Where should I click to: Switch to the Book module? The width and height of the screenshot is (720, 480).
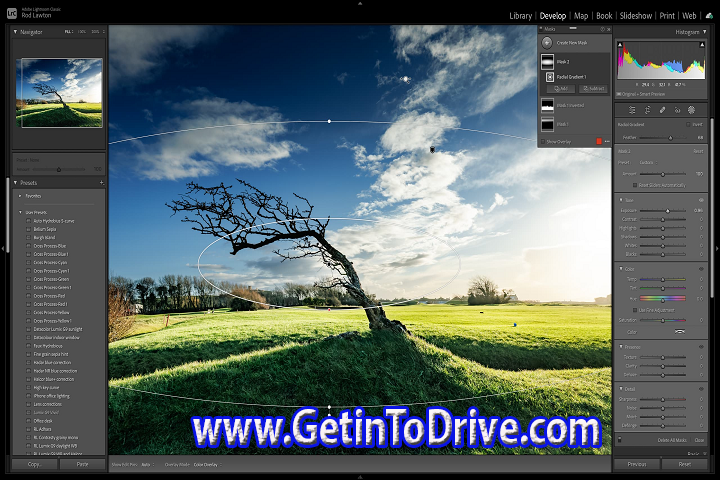click(604, 16)
